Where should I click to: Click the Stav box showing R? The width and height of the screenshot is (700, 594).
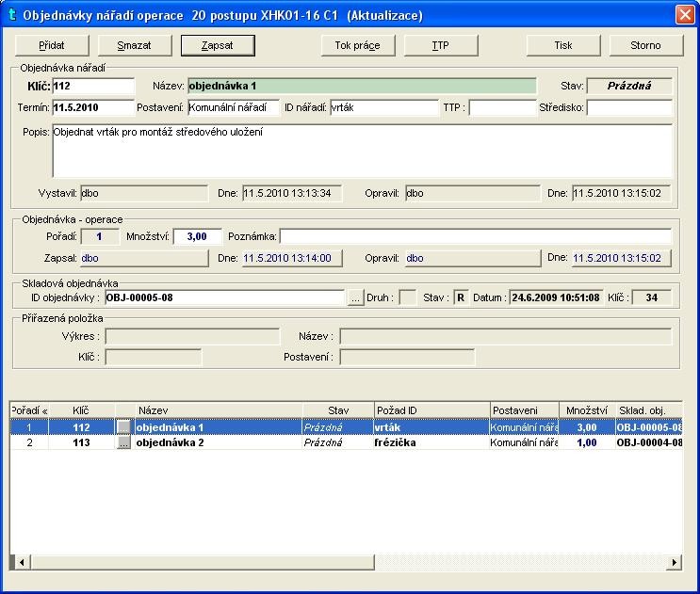(461, 297)
